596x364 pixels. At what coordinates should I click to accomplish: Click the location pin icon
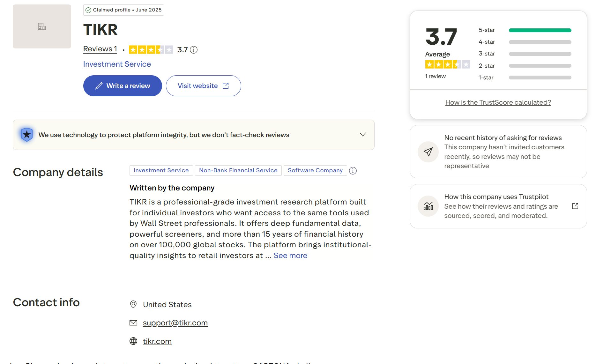[133, 304]
